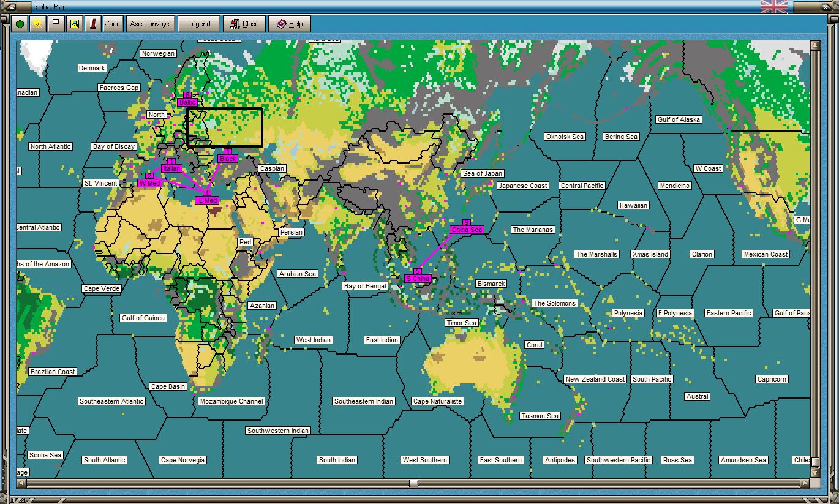839x504 pixels.
Task: Click the Sea of Japan label
Action: click(x=483, y=173)
